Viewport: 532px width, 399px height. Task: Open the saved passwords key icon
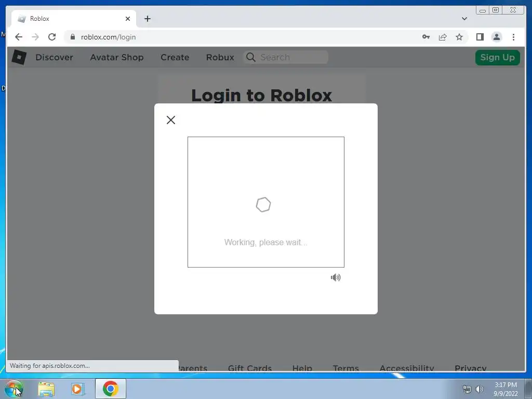pyautogui.click(x=426, y=37)
